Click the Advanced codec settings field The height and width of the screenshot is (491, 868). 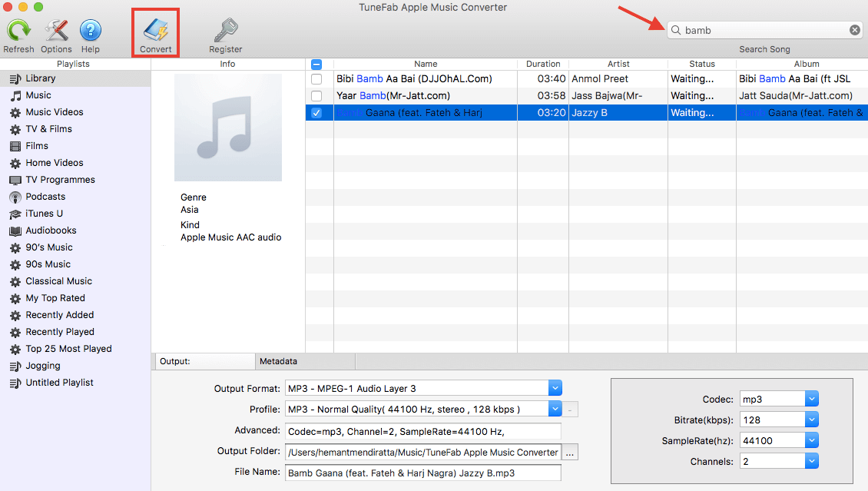tap(423, 431)
